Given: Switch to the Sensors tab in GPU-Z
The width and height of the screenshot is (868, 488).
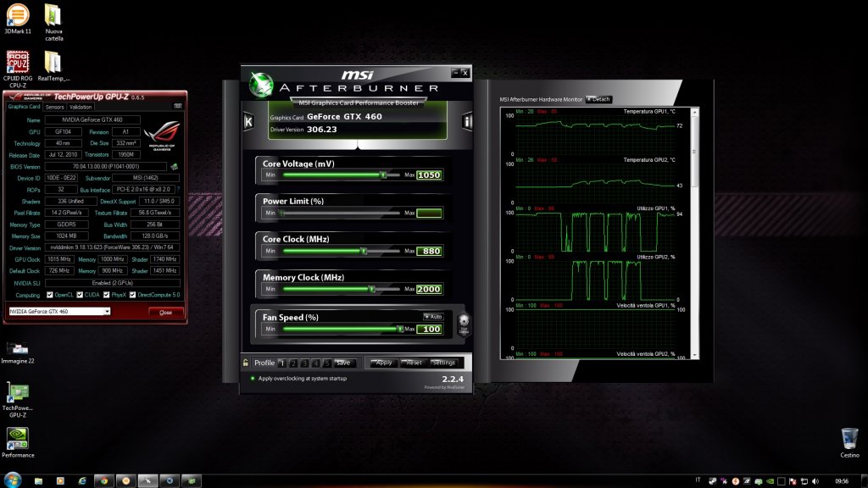Looking at the screenshot, I should click(54, 107).
